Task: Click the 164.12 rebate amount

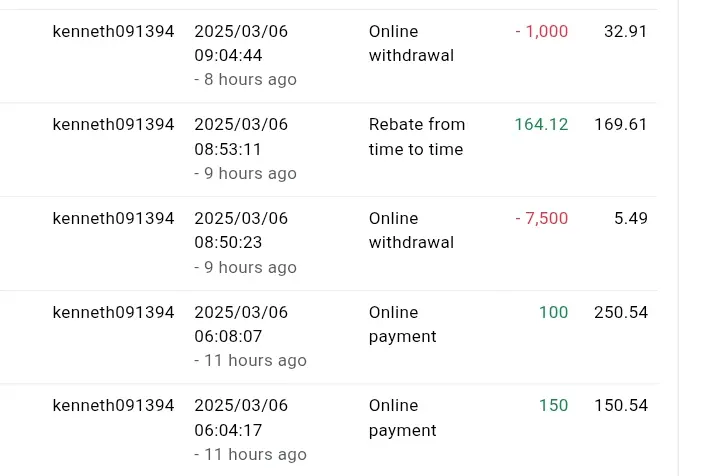Action: tap(541, 124)
